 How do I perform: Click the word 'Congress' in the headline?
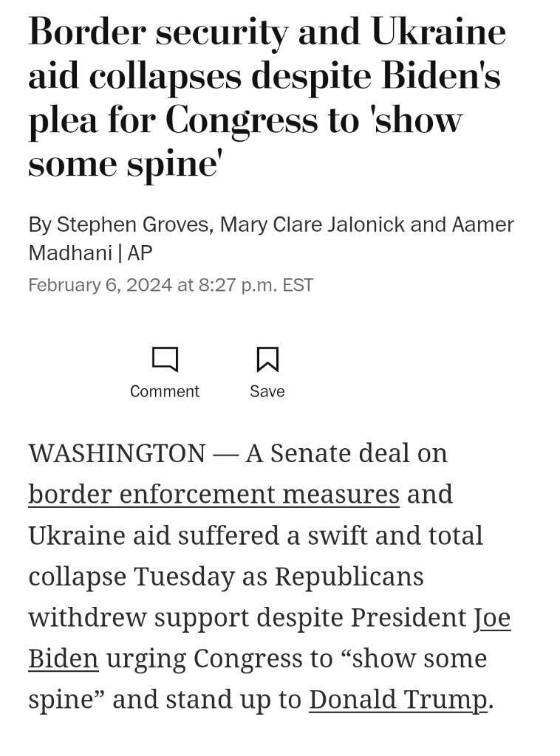[x=242, y=120]
